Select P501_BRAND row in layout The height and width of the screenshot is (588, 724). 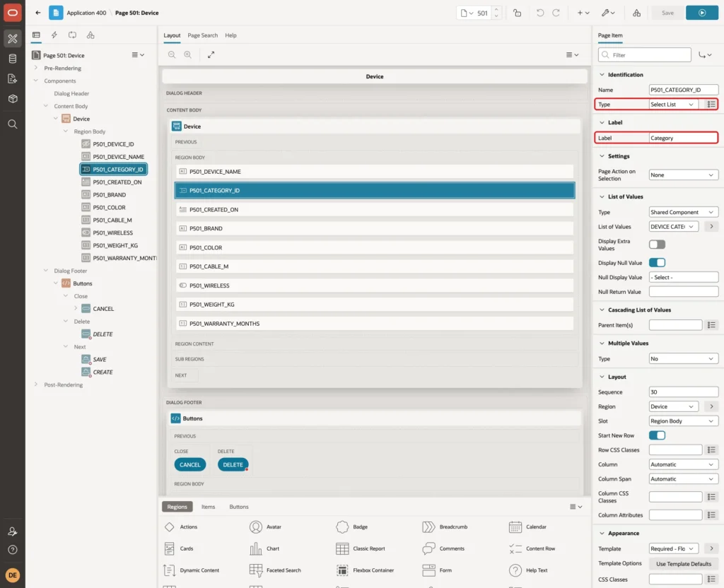(375, 228)
